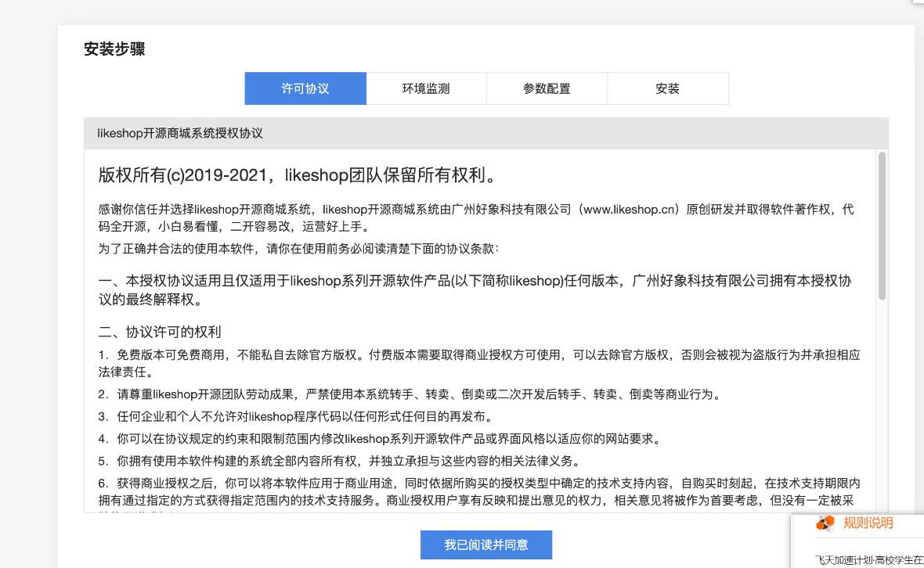Click clause 3 about 任何企业和个人不允许

[297, 417]
